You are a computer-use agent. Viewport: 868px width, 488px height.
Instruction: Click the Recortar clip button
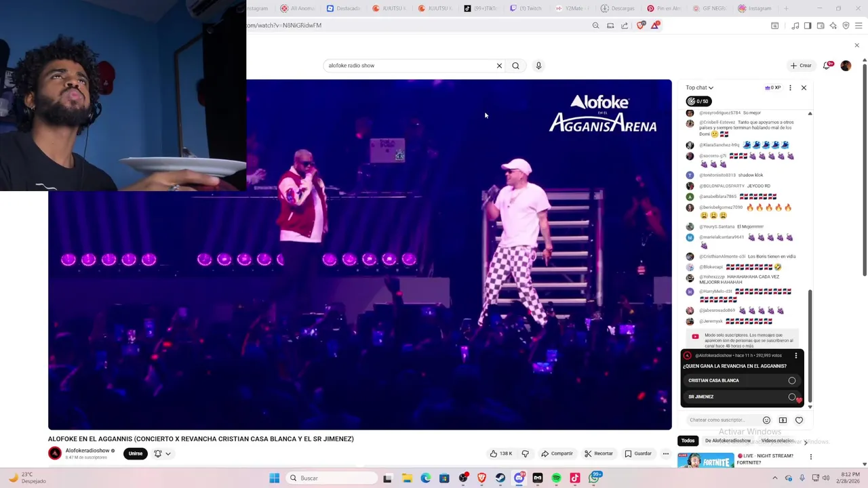point(599,453)
